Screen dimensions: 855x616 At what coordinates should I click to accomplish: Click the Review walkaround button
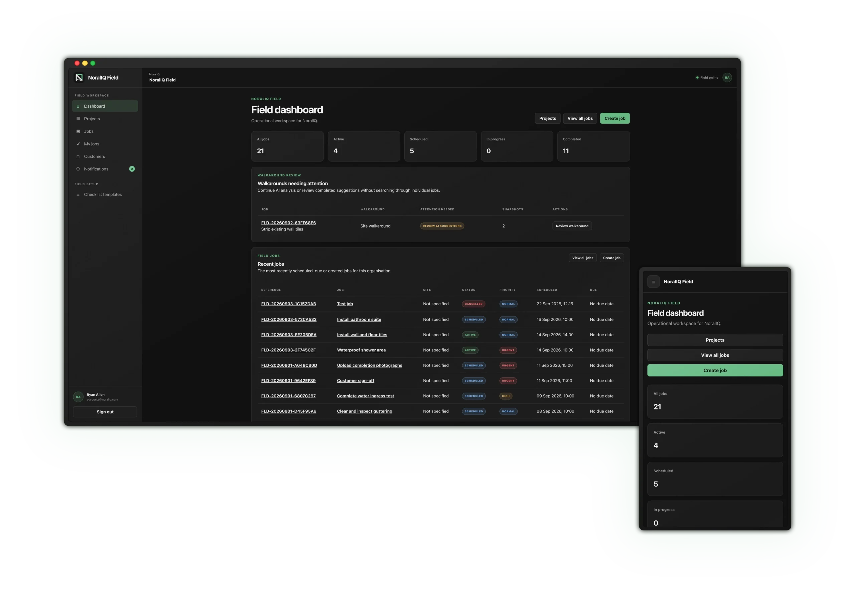pos(572,226)
